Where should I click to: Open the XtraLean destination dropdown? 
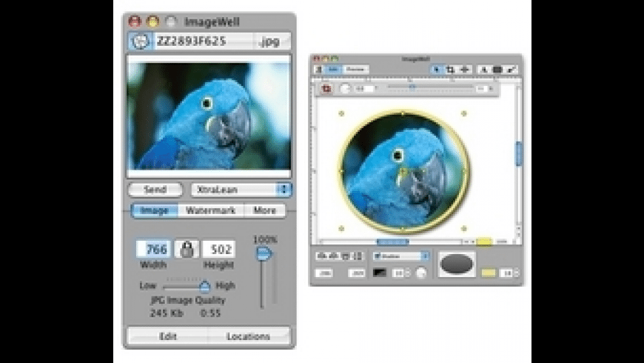241,190
